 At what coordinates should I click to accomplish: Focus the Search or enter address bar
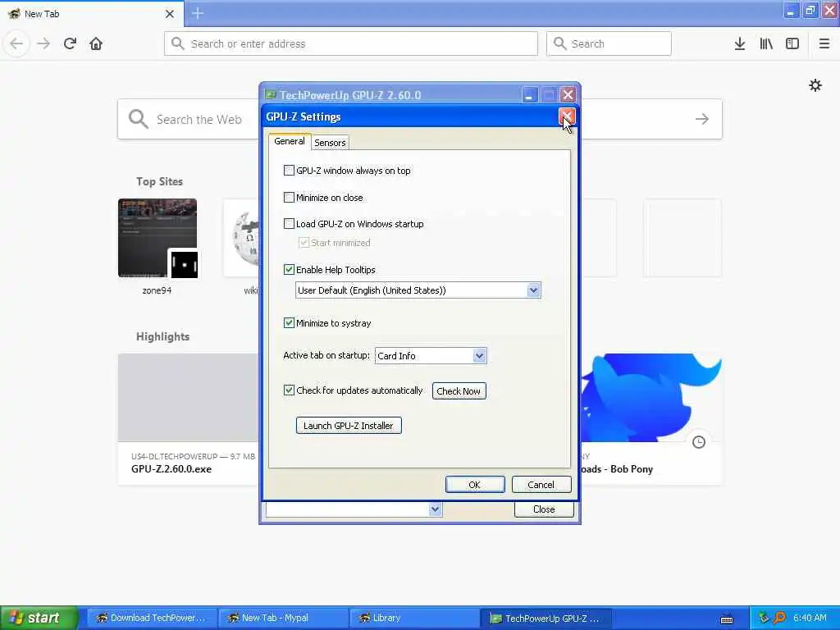click(351, 43)
